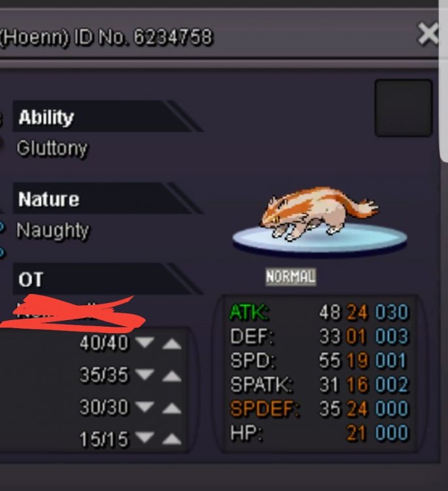Move the 40/40 PP move down

click(x=145, y=342)
